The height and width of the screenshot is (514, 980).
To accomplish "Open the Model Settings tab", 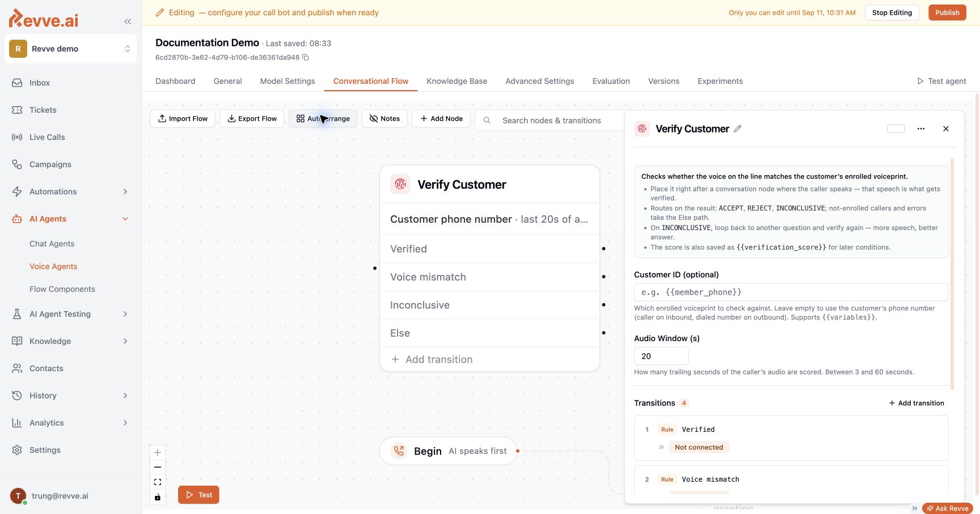I will point(288,81).
